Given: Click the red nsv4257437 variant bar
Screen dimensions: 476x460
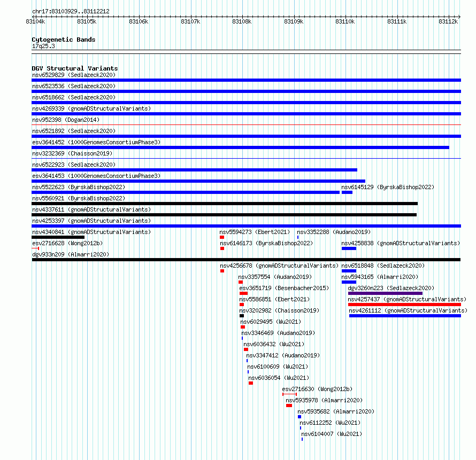Looking at the screenshot, I should [404, 305].
